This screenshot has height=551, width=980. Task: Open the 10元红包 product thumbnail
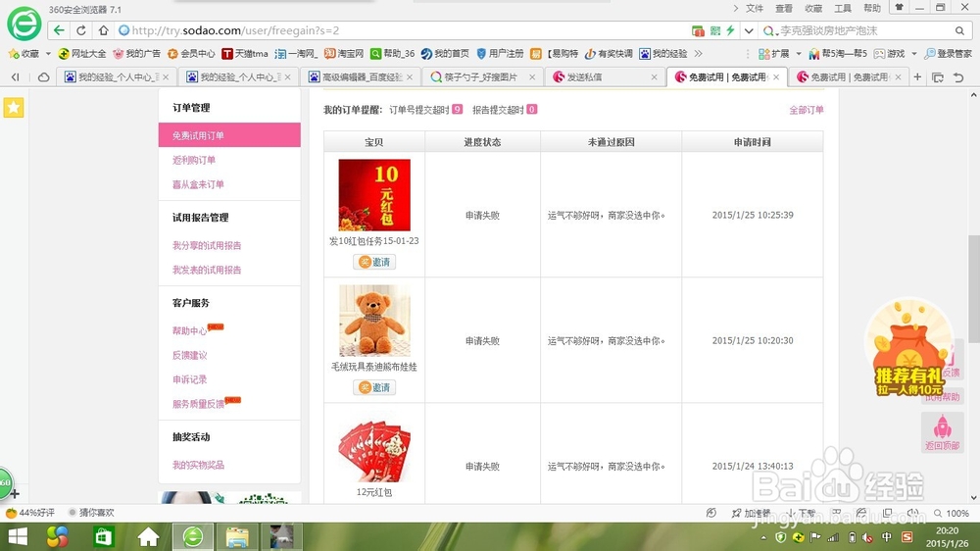(x=374, y=194)
